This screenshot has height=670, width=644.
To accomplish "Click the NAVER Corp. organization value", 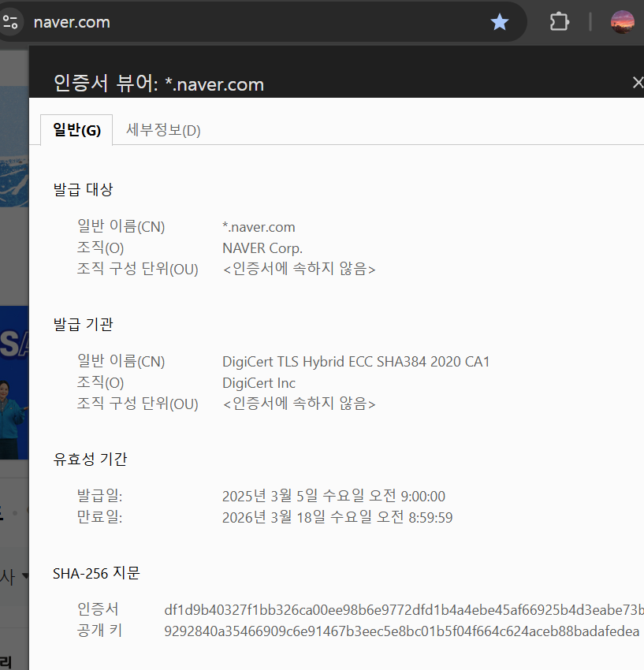I will [262, 248].
